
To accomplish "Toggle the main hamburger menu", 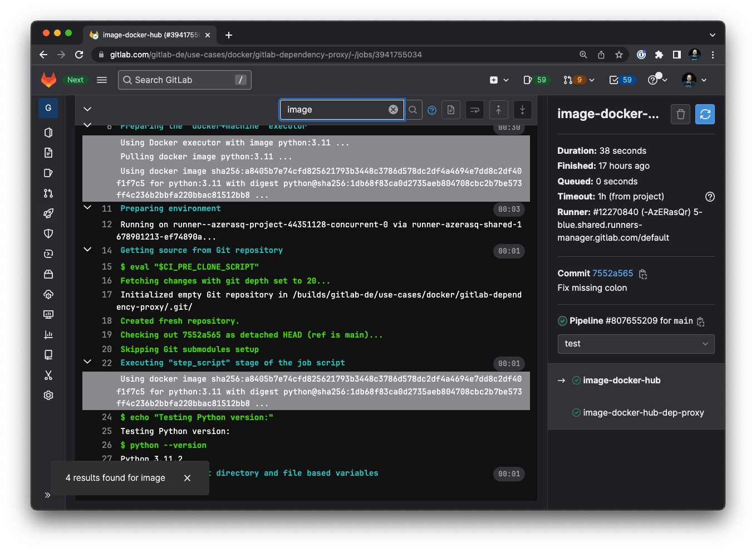I will click(102, 80).
